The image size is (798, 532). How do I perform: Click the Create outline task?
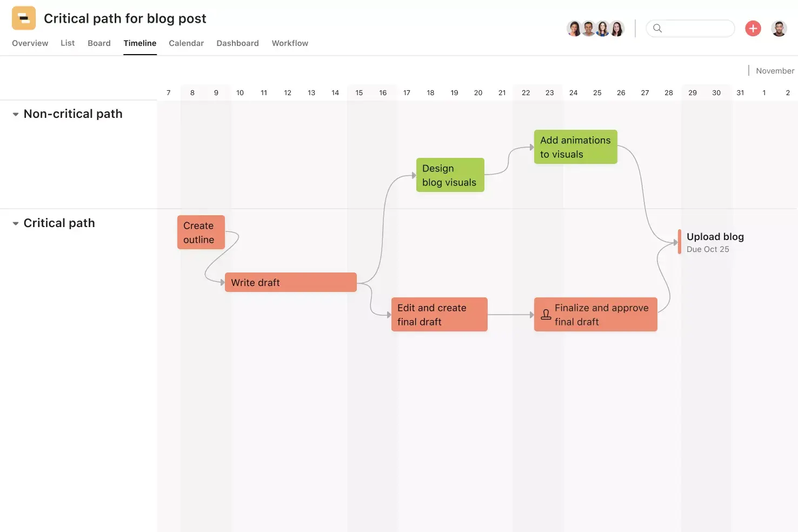201,232
